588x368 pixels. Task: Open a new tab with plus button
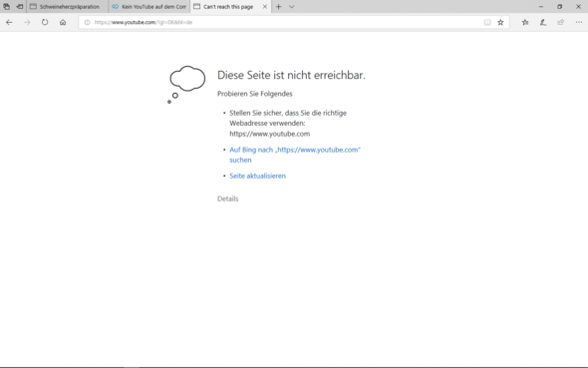[279, 6]
